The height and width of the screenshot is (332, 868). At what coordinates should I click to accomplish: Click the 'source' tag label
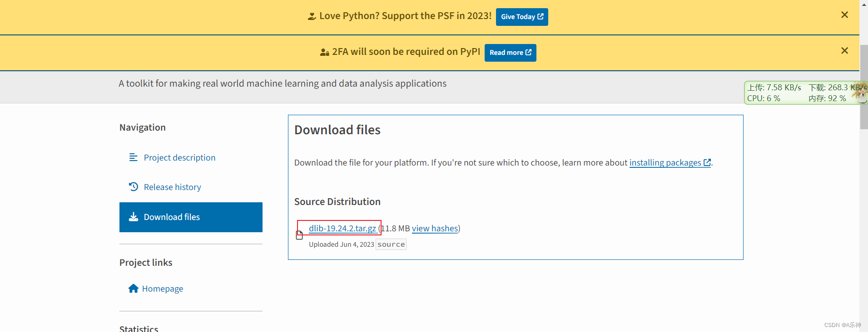391,244
